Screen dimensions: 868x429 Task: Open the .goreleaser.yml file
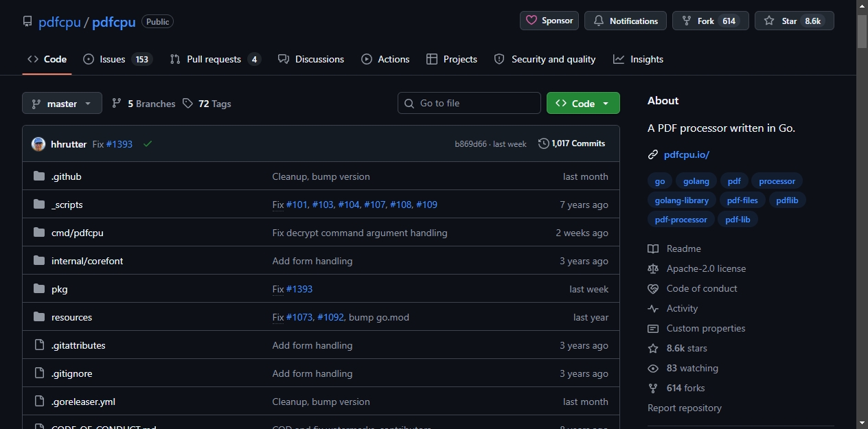83,402
